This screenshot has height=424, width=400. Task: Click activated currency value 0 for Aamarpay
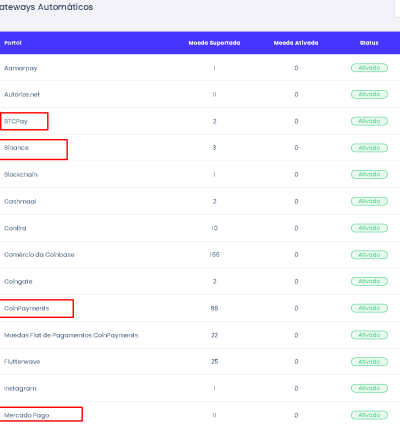point(296,68)
